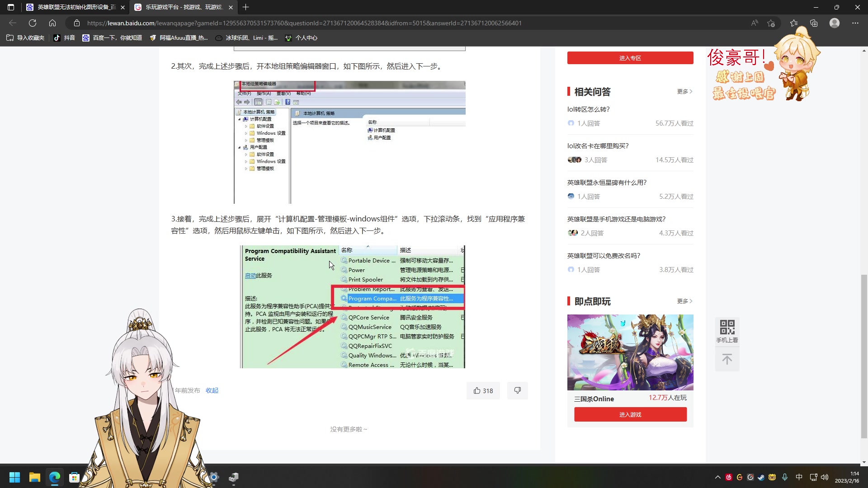Enlarge the Program Compatibility Assistant screenshot
Viewport: 868px width, 488px height.
(353, 307)
